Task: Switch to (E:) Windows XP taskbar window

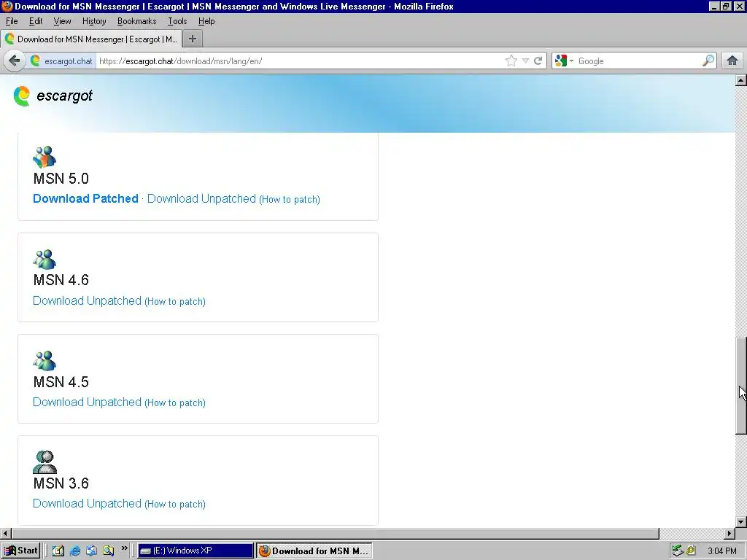Action: 196,551
